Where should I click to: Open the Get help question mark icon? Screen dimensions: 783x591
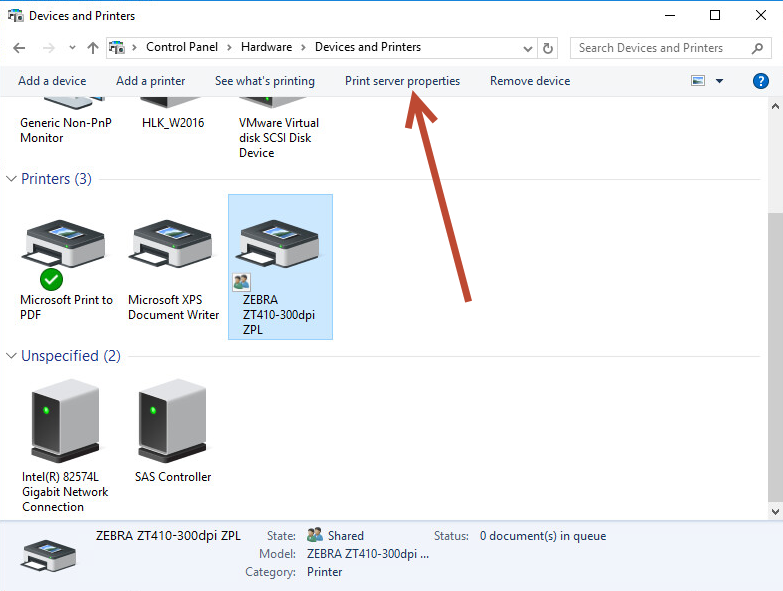coord(760,81)
